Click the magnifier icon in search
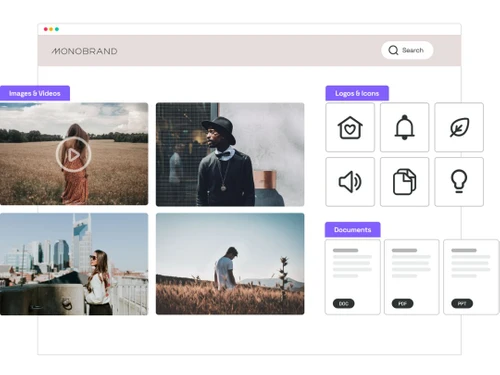The height and width of the screenshot is (375, 500). point(393,50)
